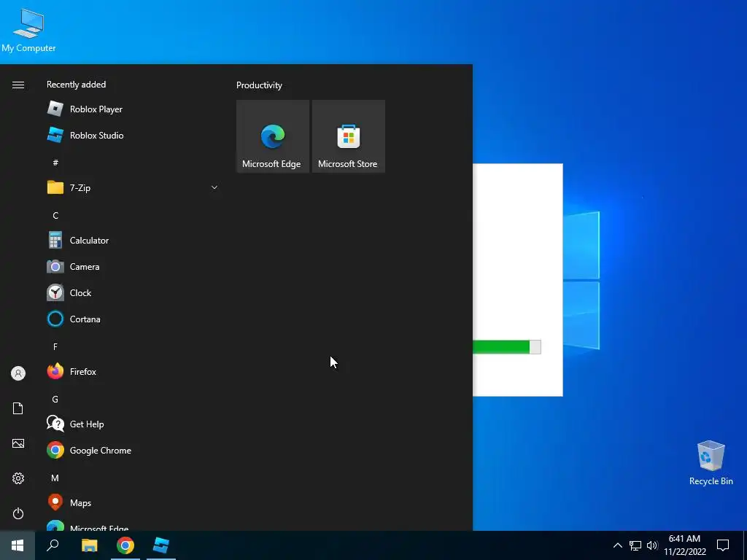Select the Recycle Bin desktop icon
This screenshot has height=560, width=747.
[711, 463]
